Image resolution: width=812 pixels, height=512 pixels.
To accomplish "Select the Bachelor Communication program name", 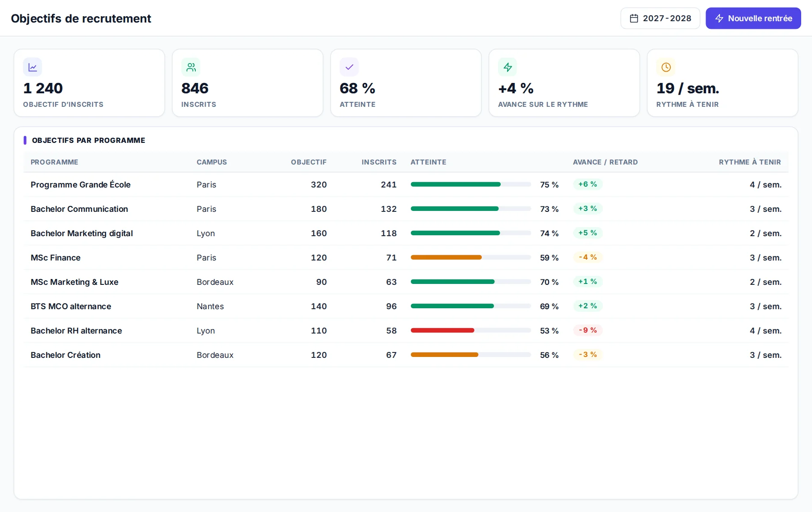I will tap(79, 209).
